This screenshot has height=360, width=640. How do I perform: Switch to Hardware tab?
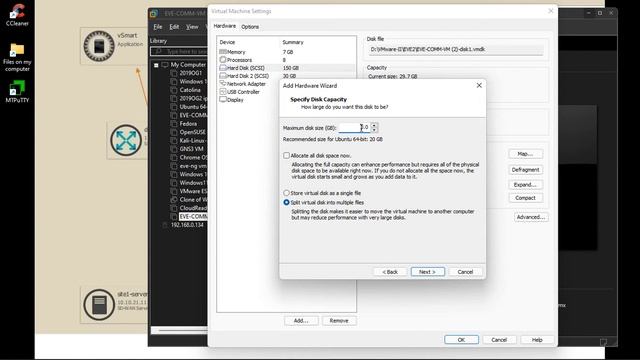(x=224, y=26)
